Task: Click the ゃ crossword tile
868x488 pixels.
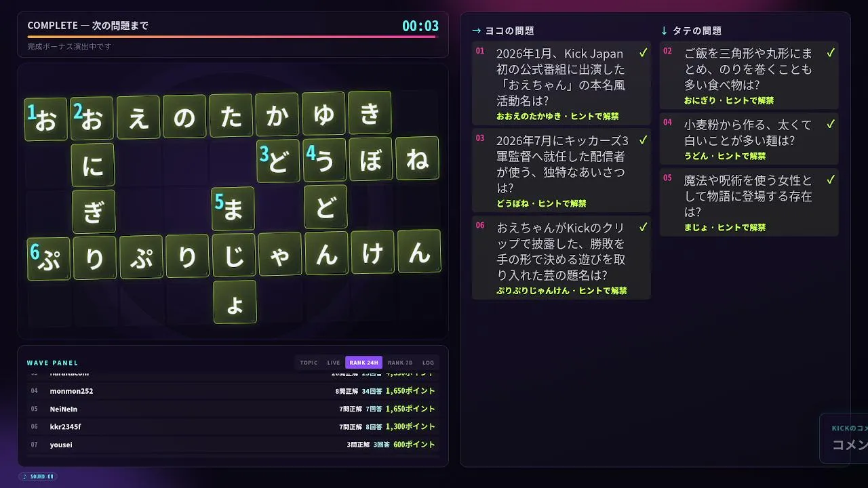Action: tap(280, 254)
